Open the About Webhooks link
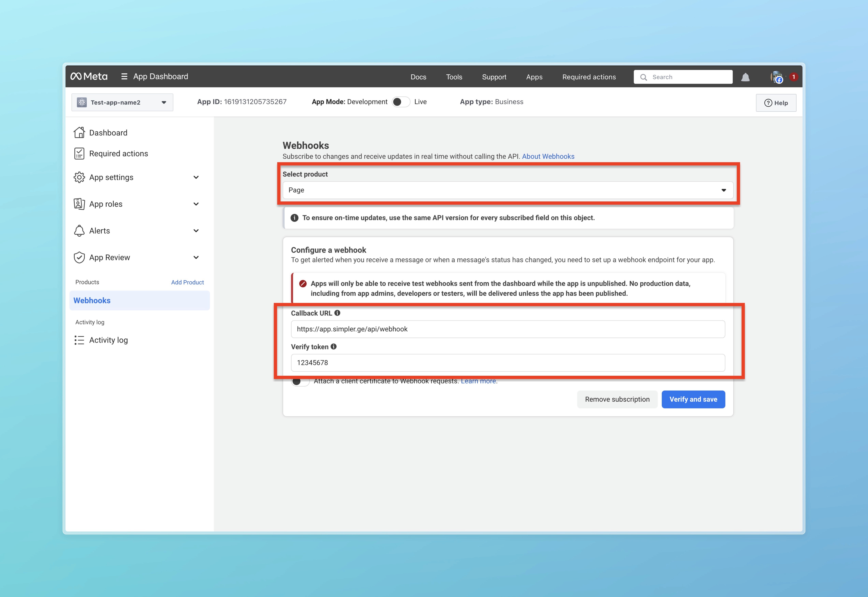 point(548,156)
